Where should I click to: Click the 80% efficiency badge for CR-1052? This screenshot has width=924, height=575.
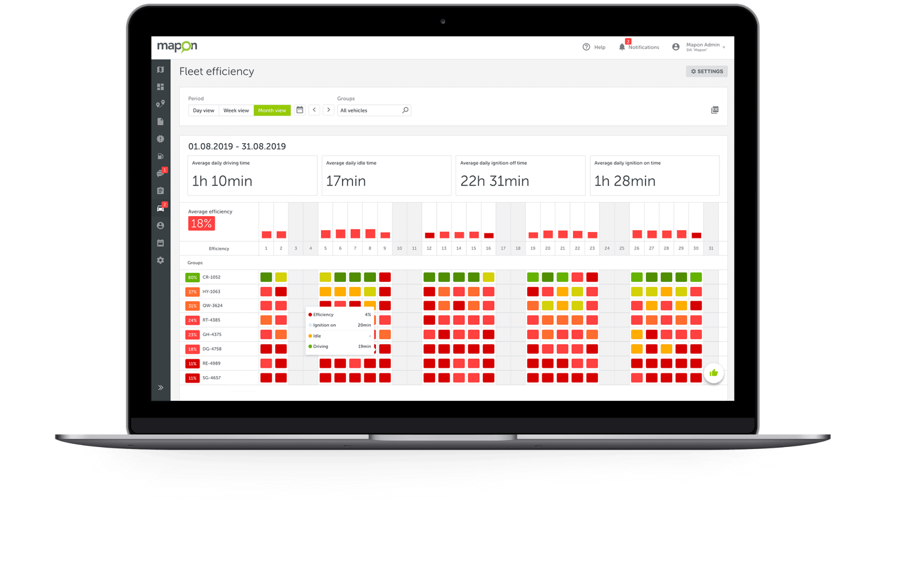(x=192, y=277)
